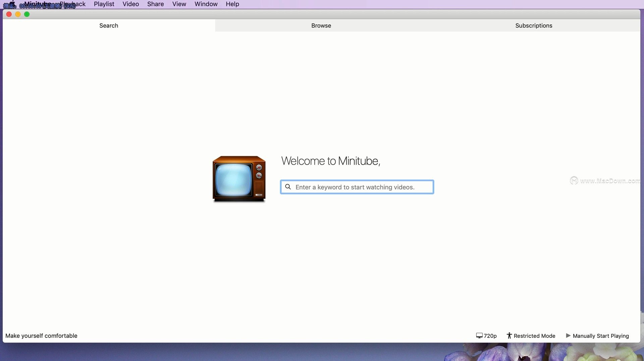The width and height of the screenshot is (644, 361).
Task: Change the 720p video quality setting
Action: (x=486, y=336)
